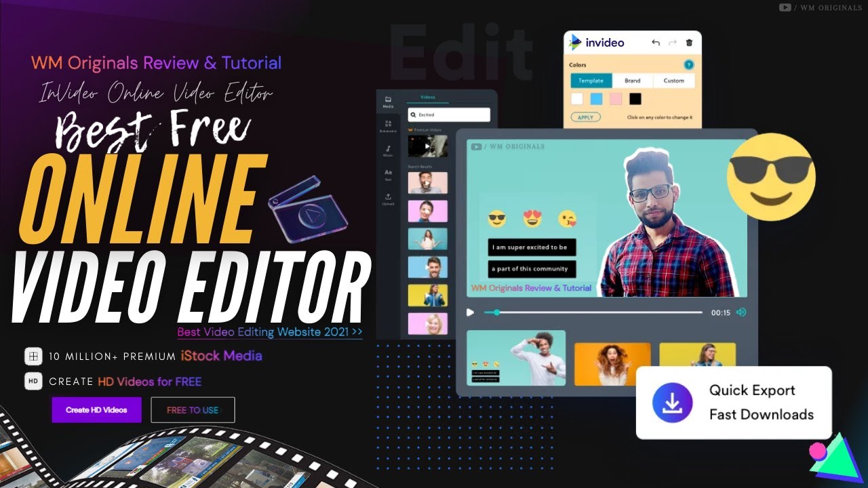Click the 00:15 duration readout
This screenshot has height=488, width=868.
tap(720, 313)
